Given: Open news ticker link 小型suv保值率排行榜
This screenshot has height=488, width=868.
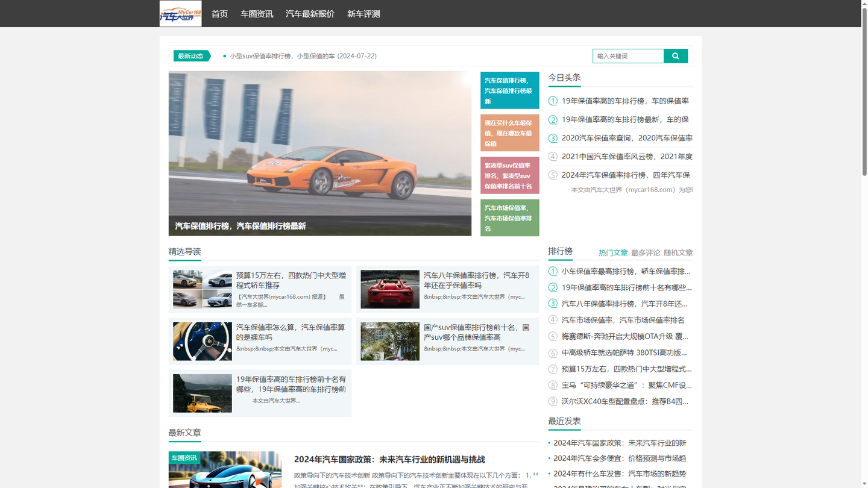Looking at the screenshot, I should 303,56.
